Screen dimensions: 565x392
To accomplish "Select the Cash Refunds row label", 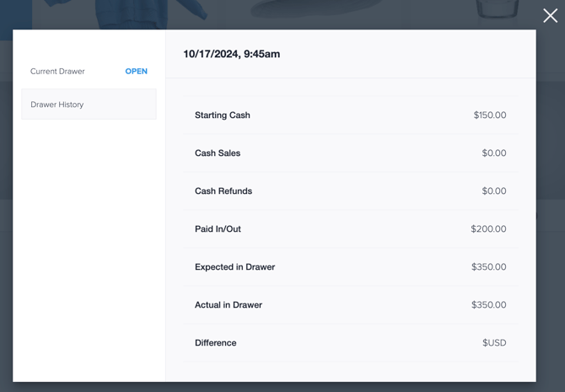I will point(223,191).
